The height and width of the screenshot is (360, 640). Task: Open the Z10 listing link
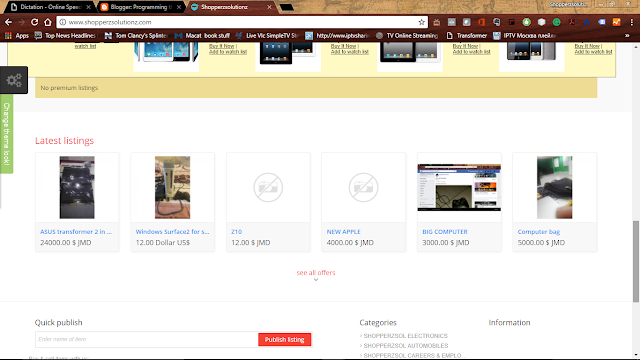point(236,231)
